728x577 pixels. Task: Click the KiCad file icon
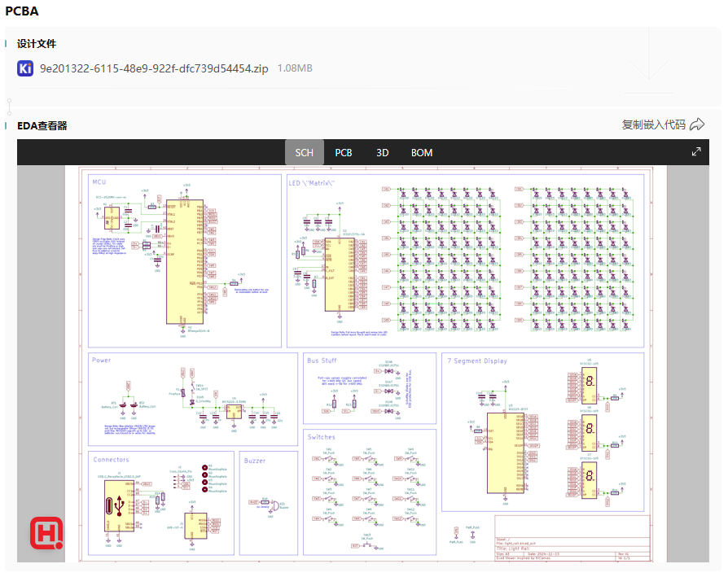[x=25, y=68]
